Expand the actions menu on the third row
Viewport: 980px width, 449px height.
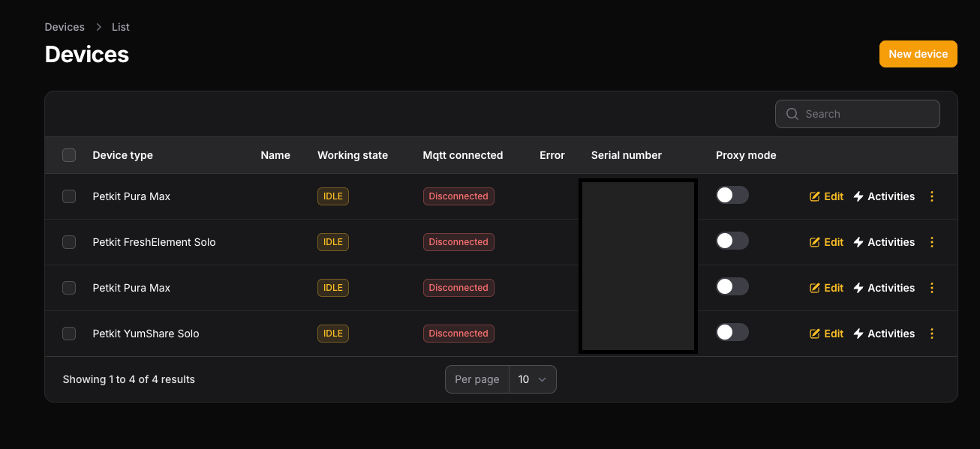[932, 288]
